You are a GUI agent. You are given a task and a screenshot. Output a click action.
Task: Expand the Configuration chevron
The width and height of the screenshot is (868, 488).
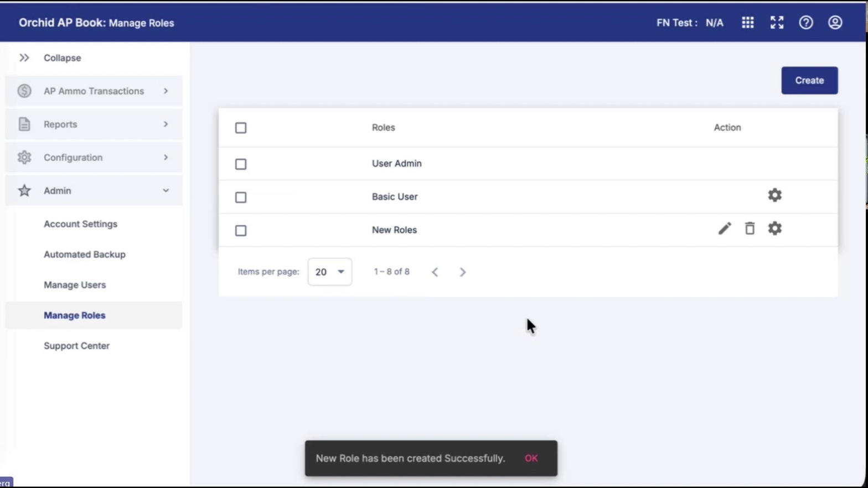coord(166,157)
